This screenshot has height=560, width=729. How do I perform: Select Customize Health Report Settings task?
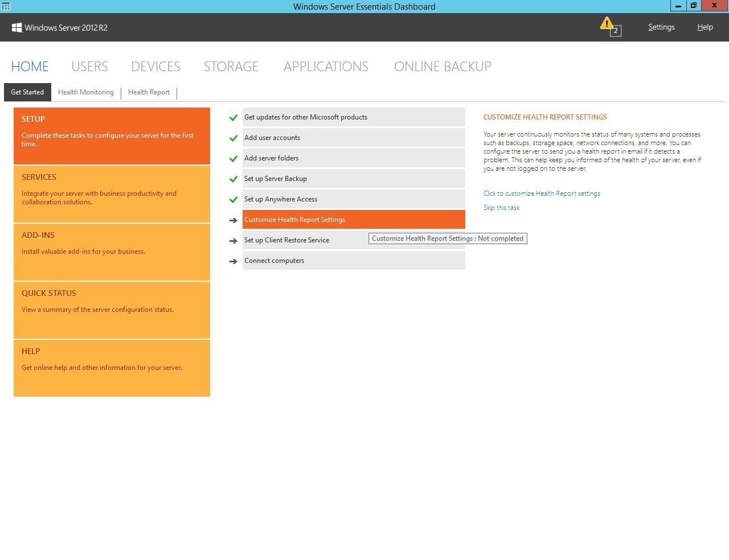pos(354,220)
